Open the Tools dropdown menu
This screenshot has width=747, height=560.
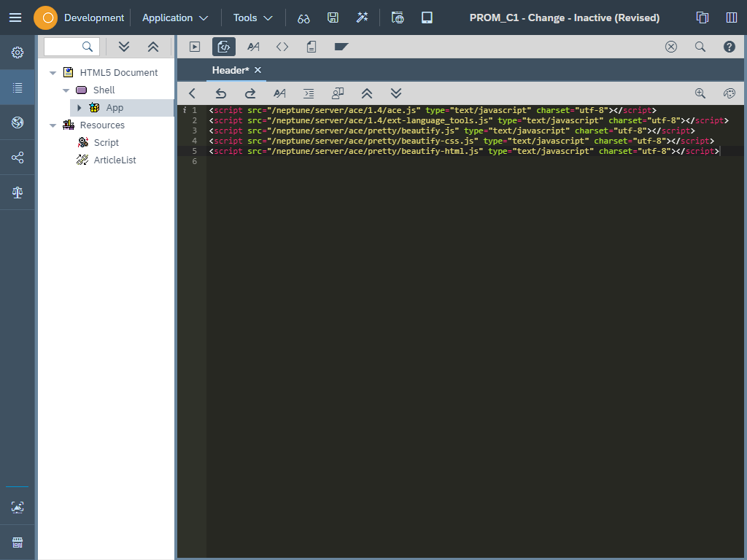pos(252,17)
